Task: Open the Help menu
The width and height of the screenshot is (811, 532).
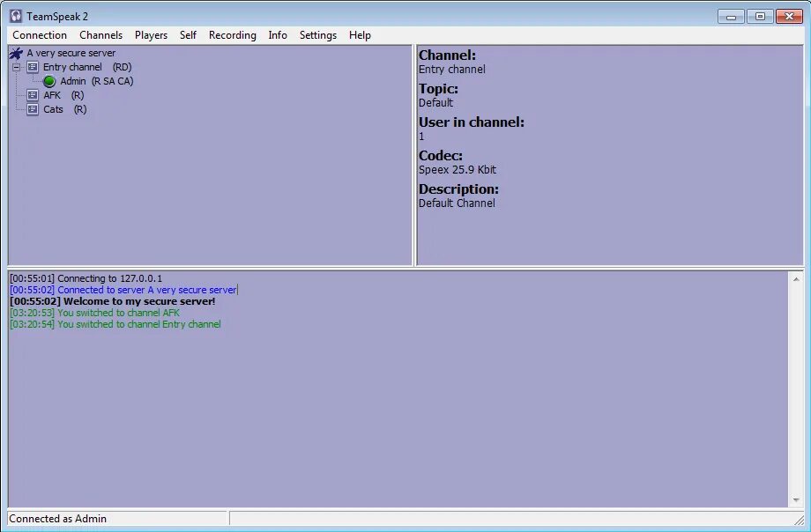Action: (360, 35)
